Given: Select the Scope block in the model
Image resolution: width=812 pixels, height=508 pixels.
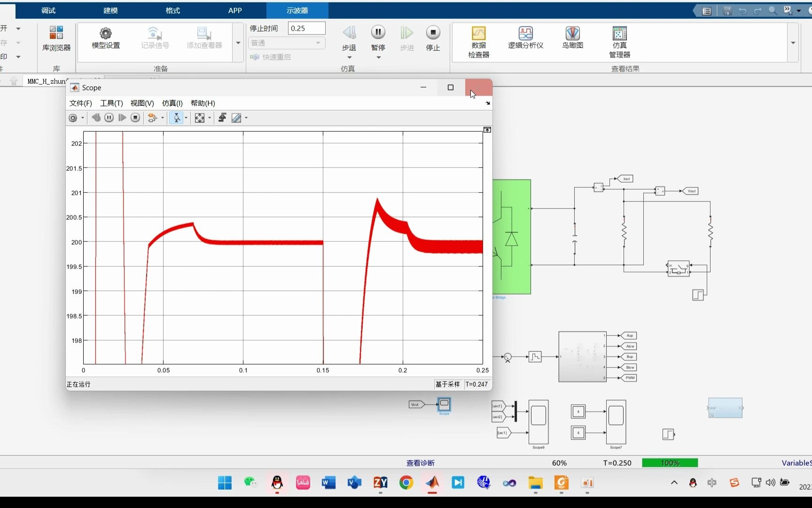Looking at the screenshot, I should pyautogui.click(x=444, y=404).
